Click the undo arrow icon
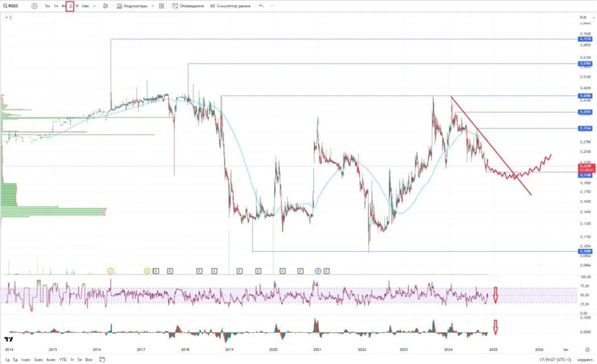Image resolution: width=597 pixels, height=364 pixels. tap(261, 6)
